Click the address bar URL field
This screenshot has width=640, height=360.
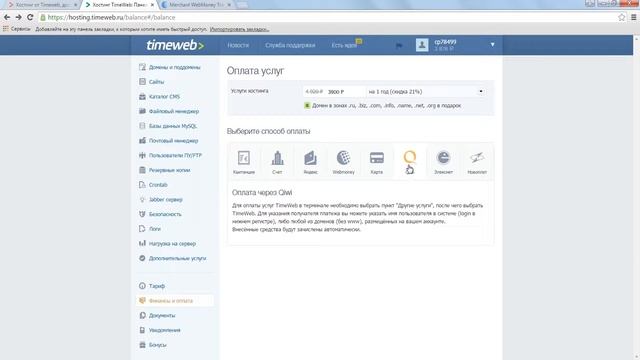click(327, 17)
